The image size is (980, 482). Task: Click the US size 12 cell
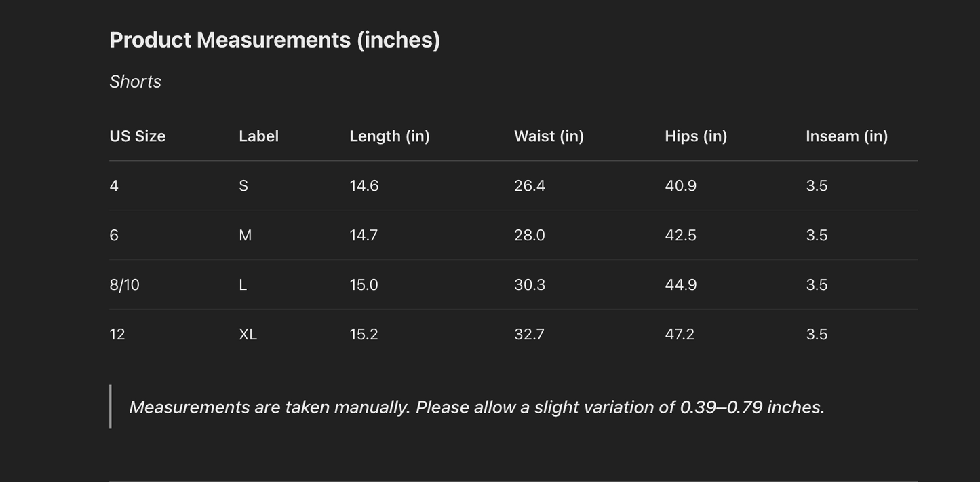click(x=117, y=334)
